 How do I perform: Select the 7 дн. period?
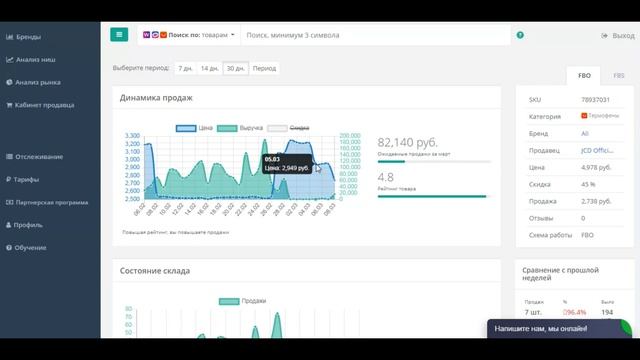pyautogui.click(x=185, y=69)
